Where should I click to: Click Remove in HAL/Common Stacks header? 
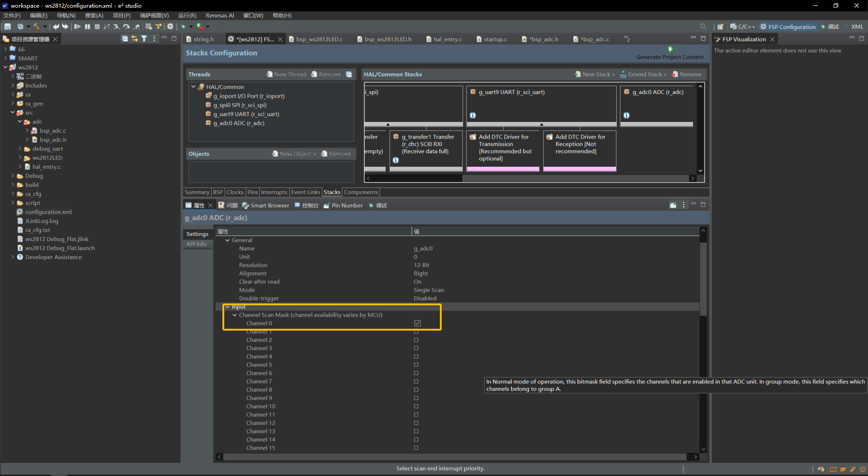tap(687, 74)
